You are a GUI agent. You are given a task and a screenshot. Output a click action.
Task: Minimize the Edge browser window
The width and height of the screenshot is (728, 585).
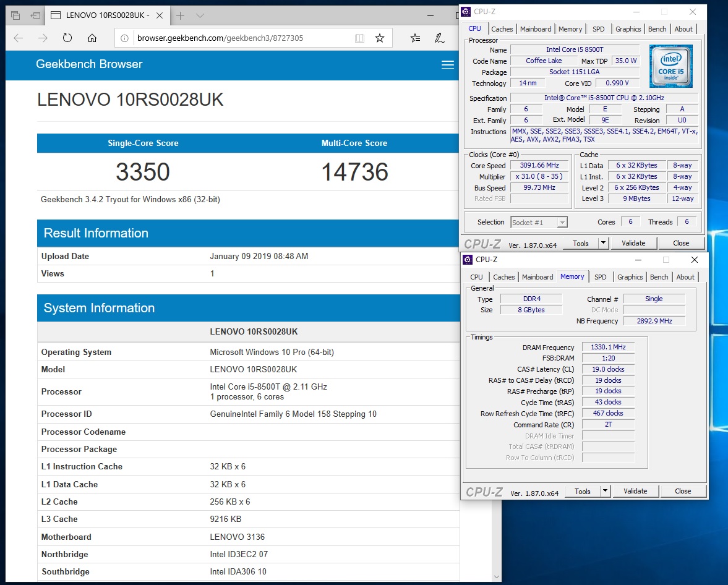(431, 15)
